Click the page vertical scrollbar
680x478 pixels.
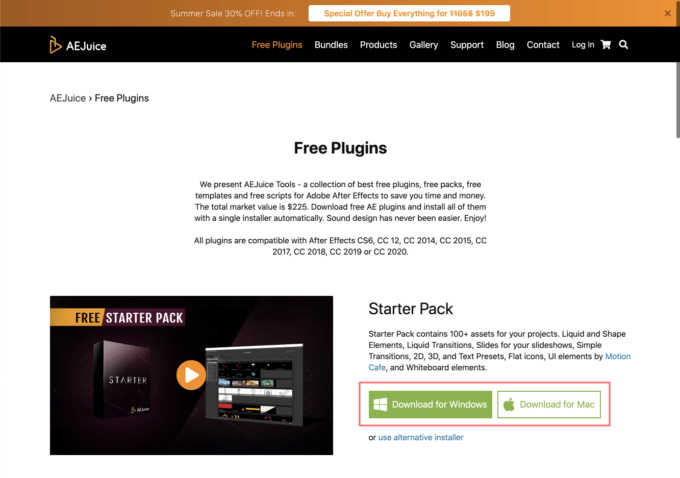pyautogui.click(x=677, y=100)
